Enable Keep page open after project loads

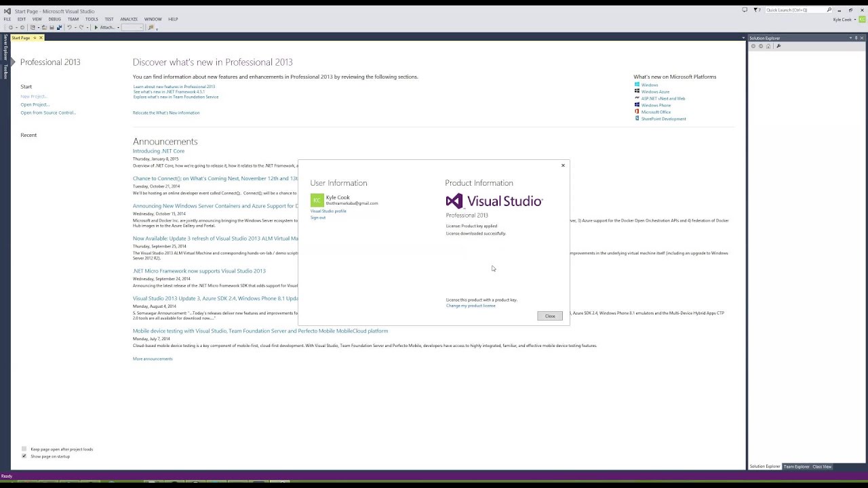(24, 449)
